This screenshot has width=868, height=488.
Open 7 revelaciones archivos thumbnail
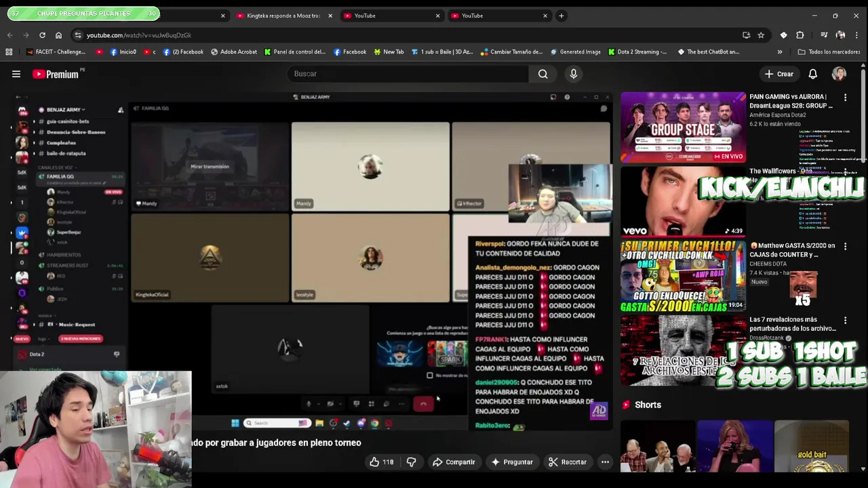coord(683,349)
